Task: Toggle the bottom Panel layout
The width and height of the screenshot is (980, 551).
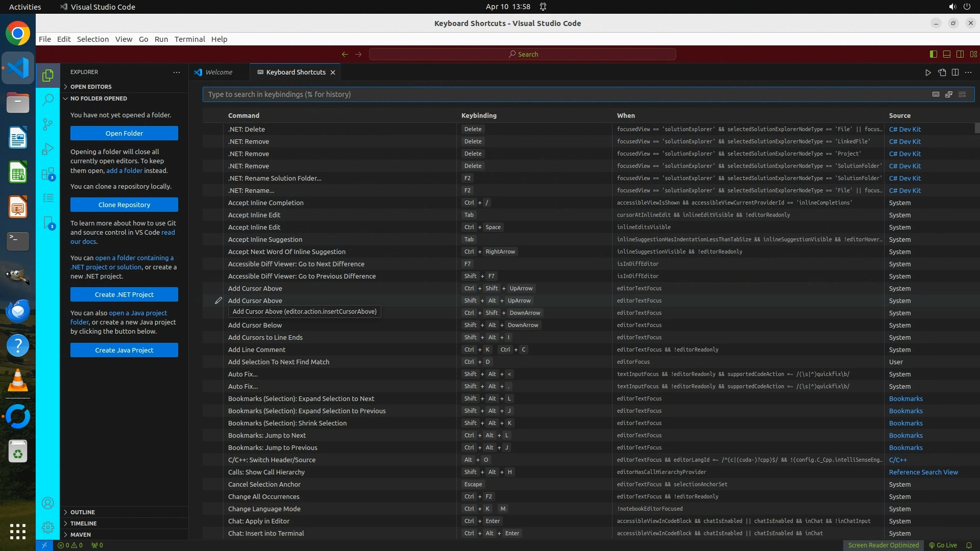Action: 947,54
